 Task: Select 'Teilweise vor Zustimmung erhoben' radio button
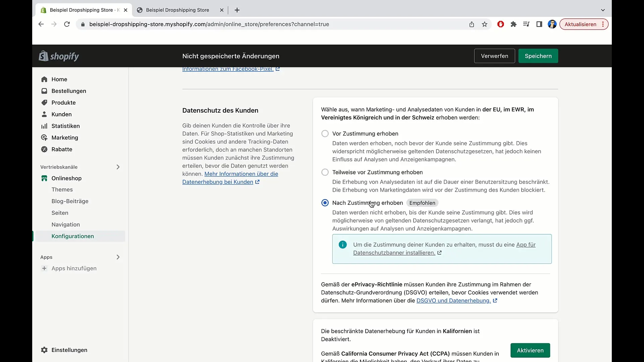click(x=325, y=172)
